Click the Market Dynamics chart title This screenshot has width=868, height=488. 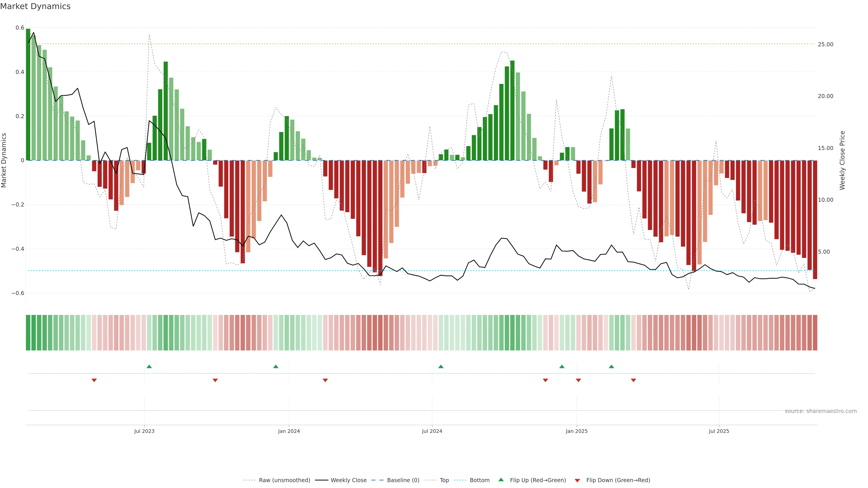(x=35, y=6)
